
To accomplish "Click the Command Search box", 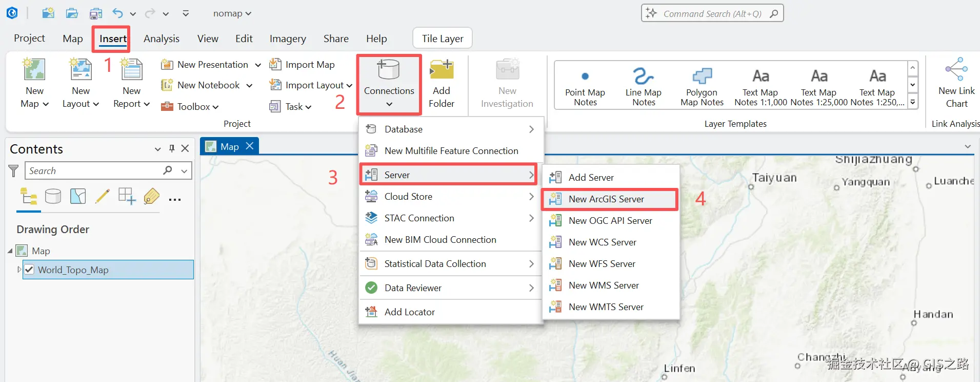I will [x=712, y=13].
